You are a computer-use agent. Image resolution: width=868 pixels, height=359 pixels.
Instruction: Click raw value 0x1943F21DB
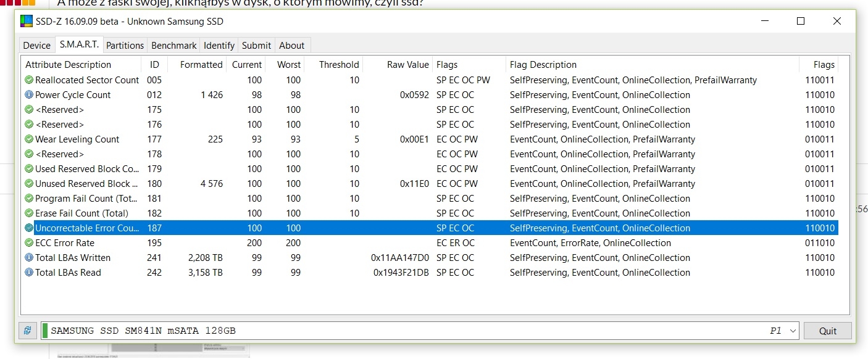click(x=401, y=273)
